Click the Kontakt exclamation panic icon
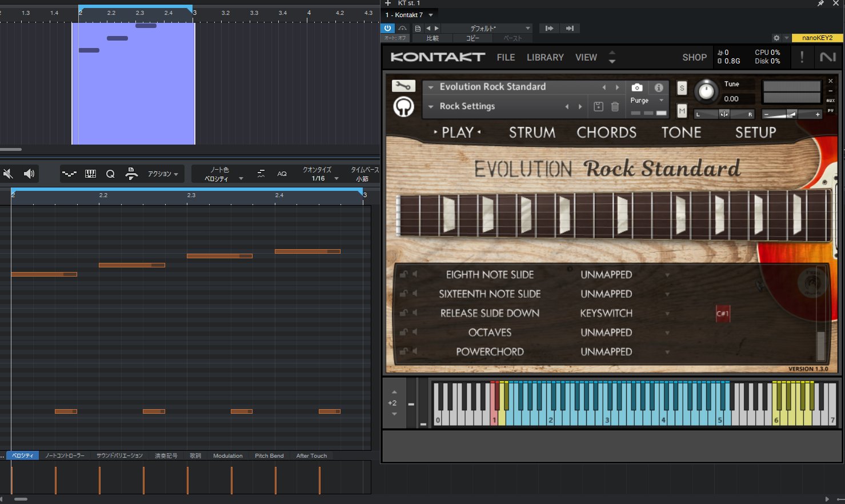The width and height of the screenshot is (845, 504). click(802, 57)
